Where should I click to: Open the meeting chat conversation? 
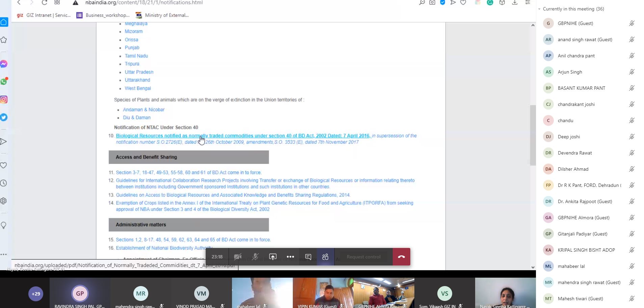(x=308, y=257)
